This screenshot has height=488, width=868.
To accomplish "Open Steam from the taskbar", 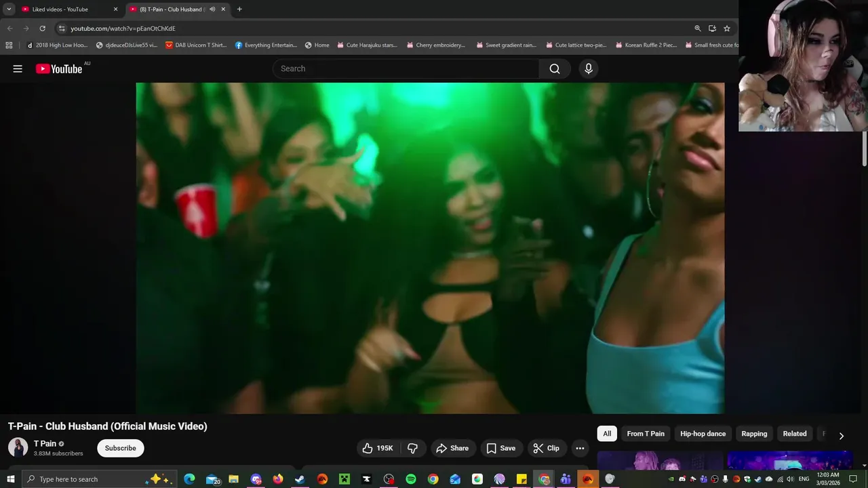I will point(300,479).
